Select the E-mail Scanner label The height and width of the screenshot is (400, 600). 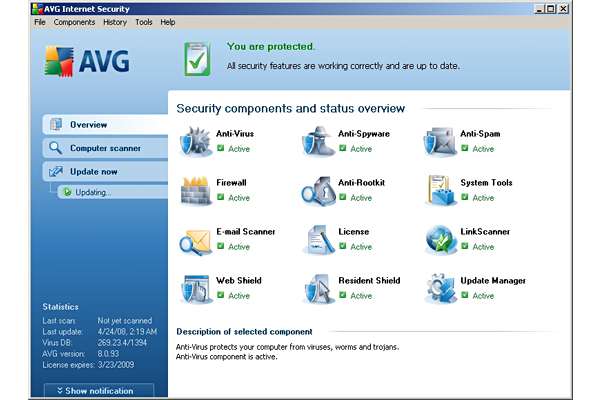click(x=246, y=232)
